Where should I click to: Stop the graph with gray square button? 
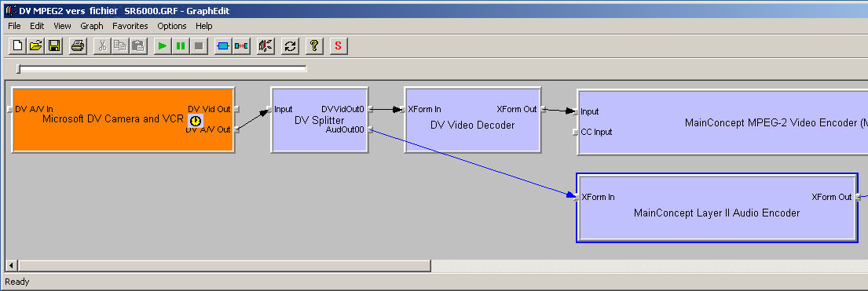[198, 46]
